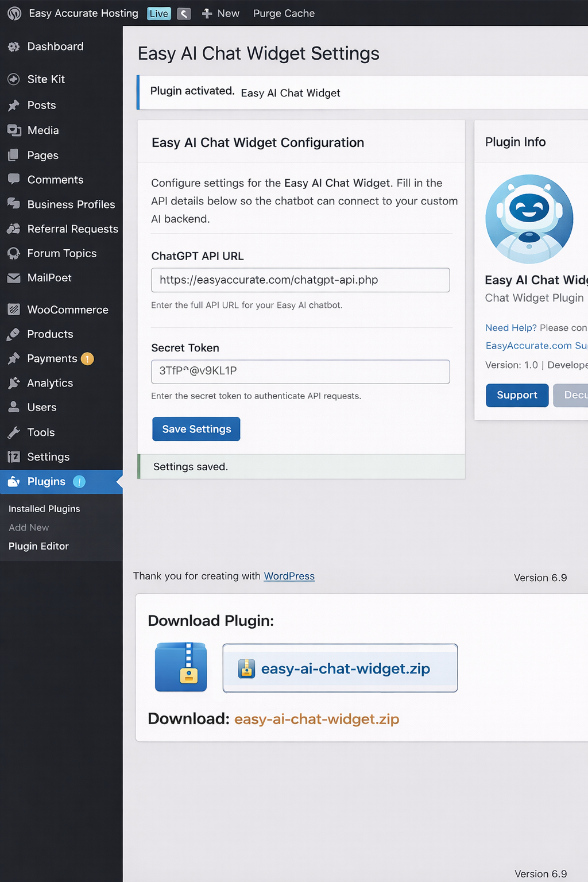Click the Settings sidebar icon
Screen dimensions: 588x882
(14, 457)
